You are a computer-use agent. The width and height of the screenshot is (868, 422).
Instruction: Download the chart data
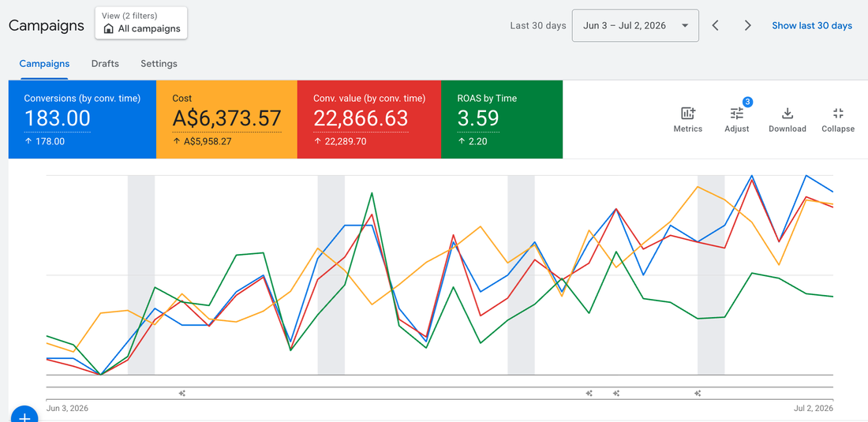(x=788, y=120)
